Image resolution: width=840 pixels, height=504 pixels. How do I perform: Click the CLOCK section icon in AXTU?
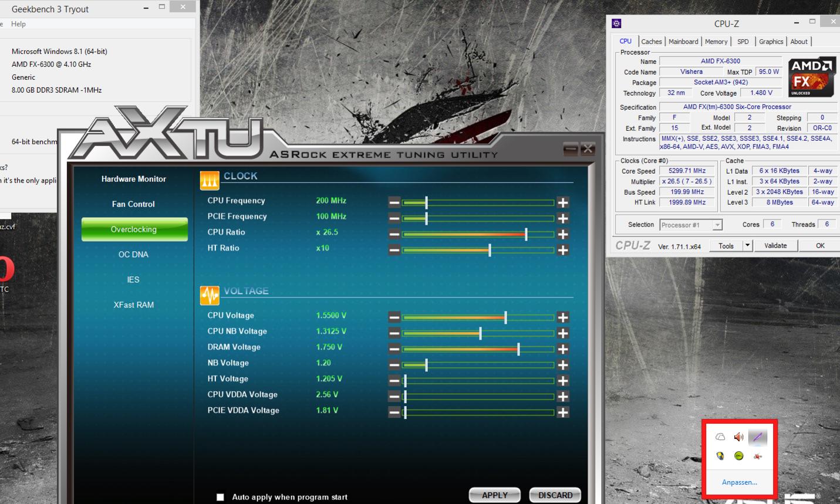210,180
